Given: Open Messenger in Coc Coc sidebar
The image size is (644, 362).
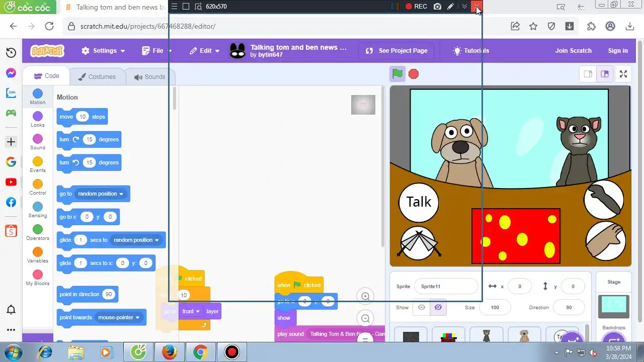Looking at the screenshot, I should pos(11,73).
